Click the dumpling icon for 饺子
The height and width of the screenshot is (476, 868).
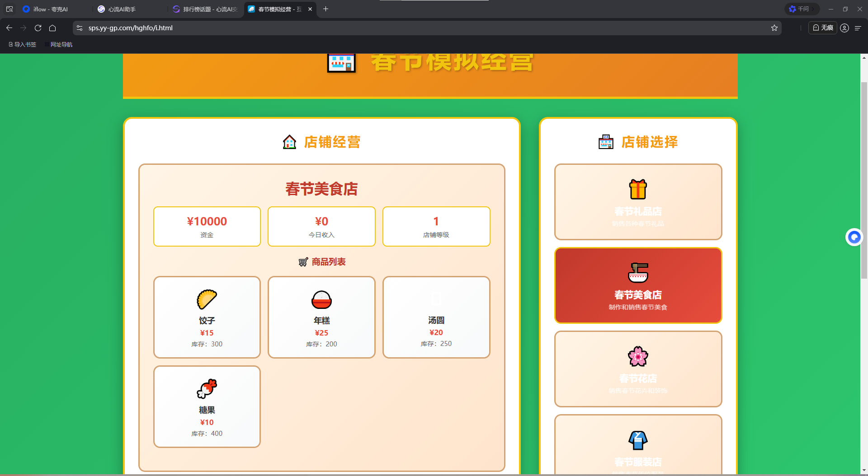point(207,299)
